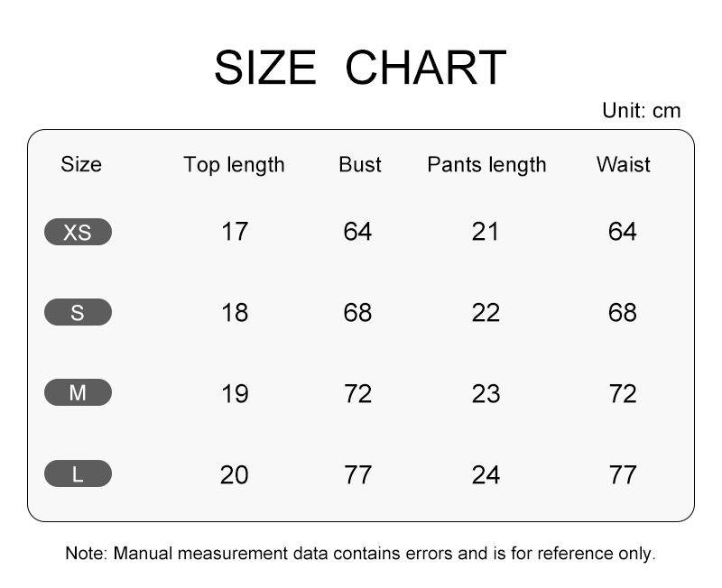
Task: Select the S size pill
Action: 78,313
